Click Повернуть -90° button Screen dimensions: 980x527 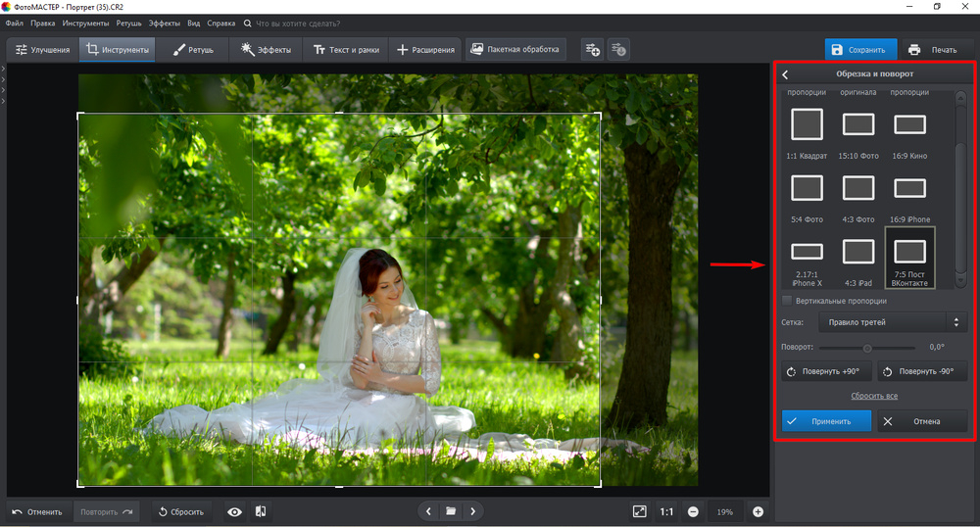pyautogui.click(x=922, y=371)
